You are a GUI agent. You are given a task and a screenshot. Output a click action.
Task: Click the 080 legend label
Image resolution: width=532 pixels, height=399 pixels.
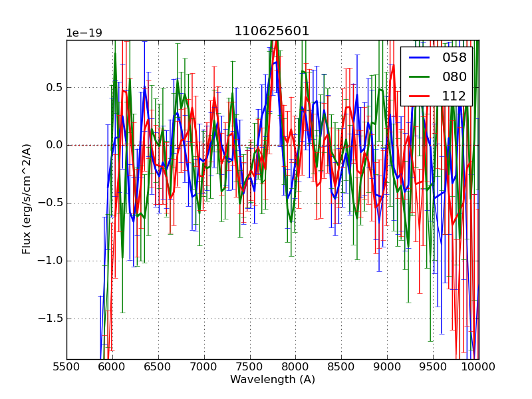click(454, 76)
